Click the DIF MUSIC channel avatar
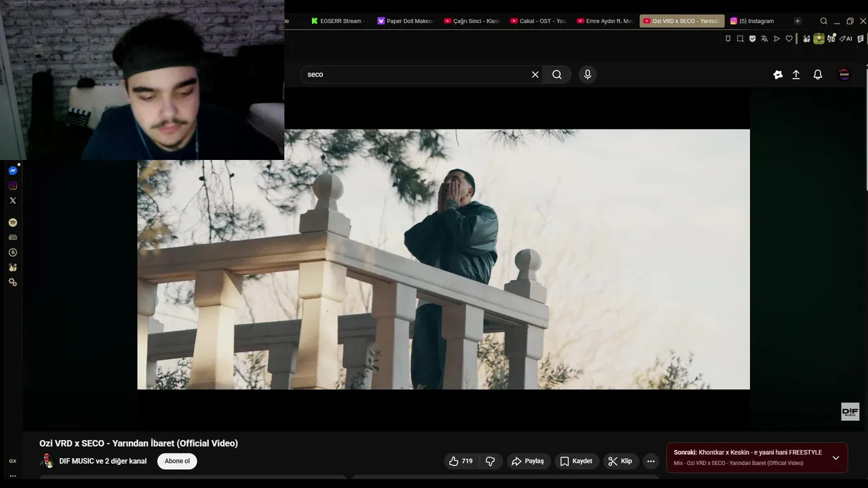The width and height of the screenshot is (868, 488). [47, 461]
